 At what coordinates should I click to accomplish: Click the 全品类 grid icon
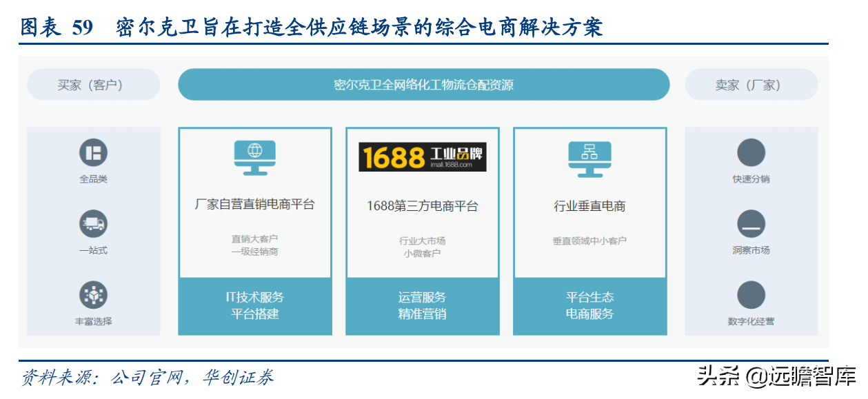coord(93,152)
